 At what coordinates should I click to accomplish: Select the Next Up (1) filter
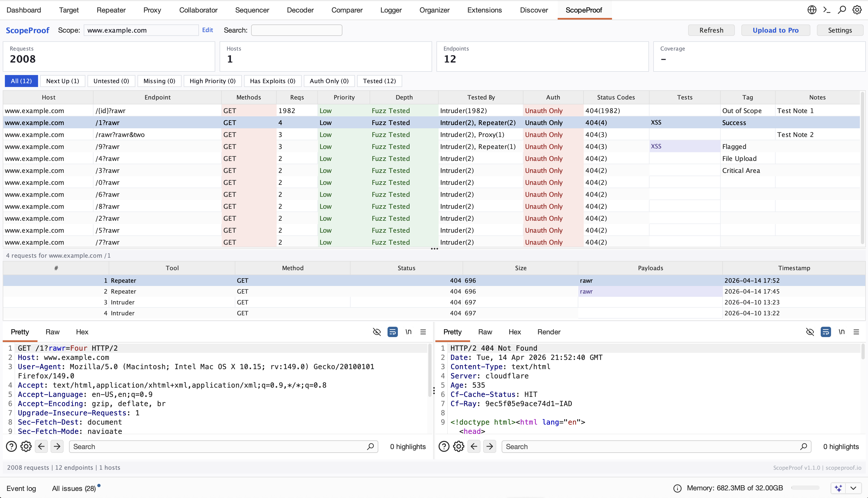pos(63,81)
